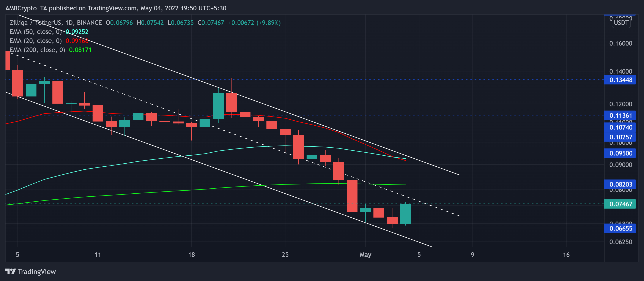Screen dimensions: 644x281
Task: Click the 0.12000 price axis label
Action: point(620,104)
